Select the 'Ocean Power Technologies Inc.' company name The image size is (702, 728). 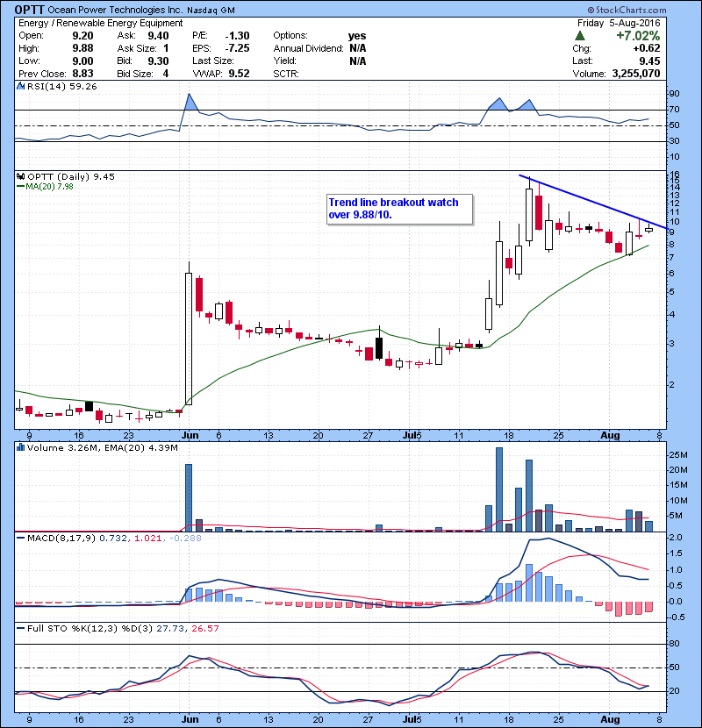(x=116, y=10)
